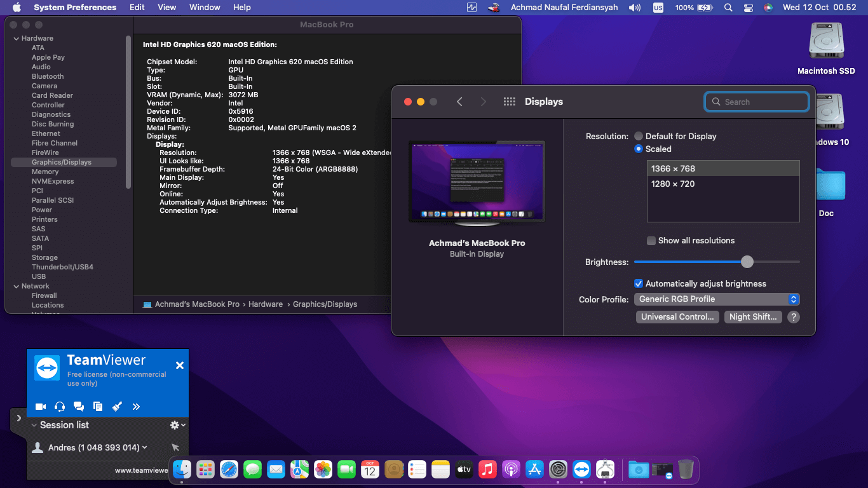The width and height of the screenshot is (868, 488).
Task: Open App Store from the Dock
Action: tap(534, 470)
